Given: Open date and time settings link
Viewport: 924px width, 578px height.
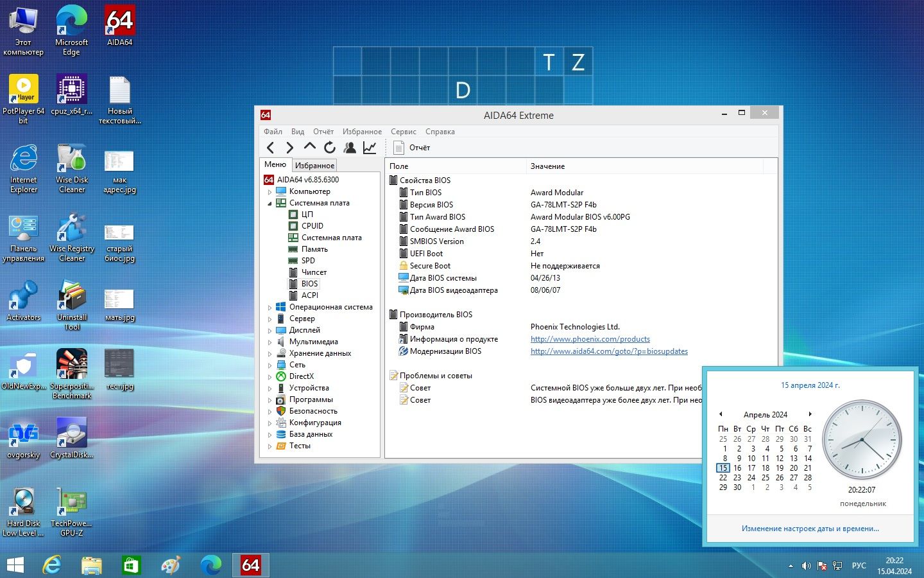Looking at the screenshot, I should 810,529.
